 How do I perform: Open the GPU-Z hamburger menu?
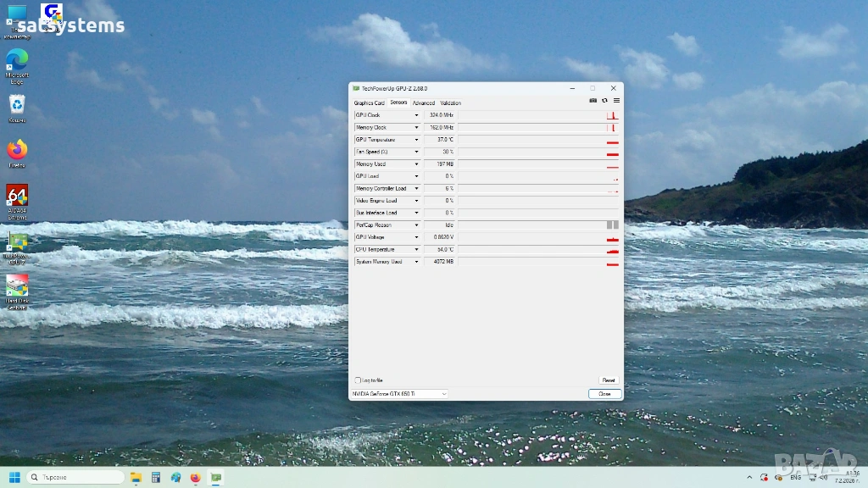[x=616, y=101]
